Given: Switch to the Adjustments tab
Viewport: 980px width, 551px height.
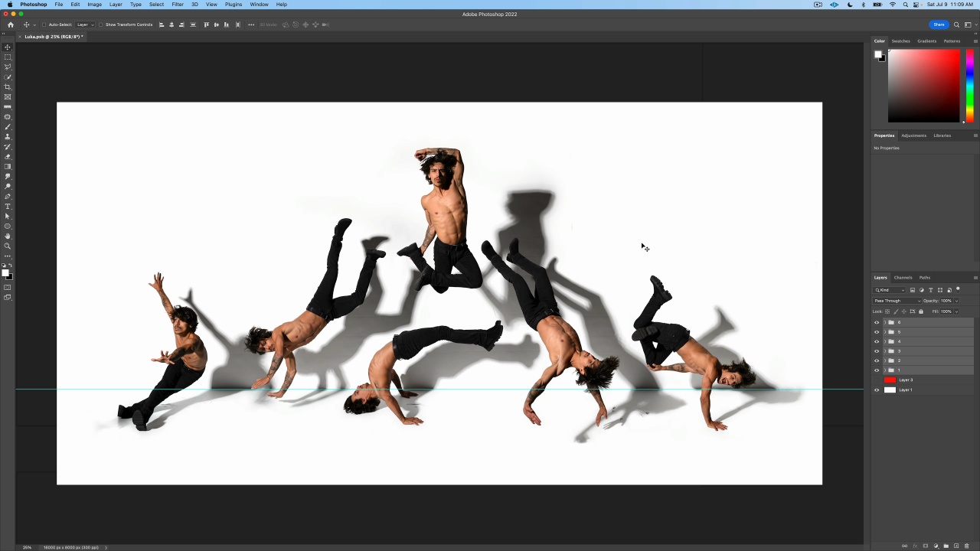Looking at the screenshot, I should click(913, 135).
